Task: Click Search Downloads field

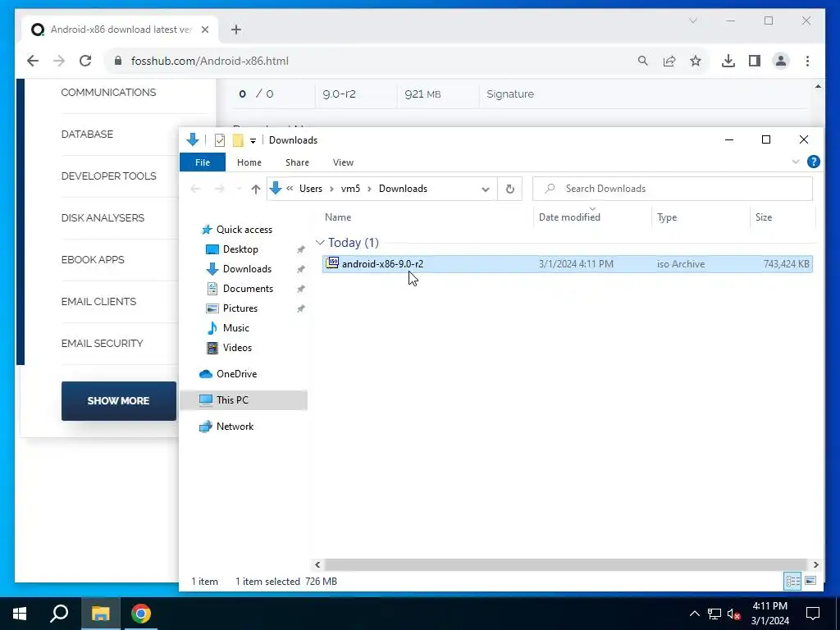Action: coord(673,189)
